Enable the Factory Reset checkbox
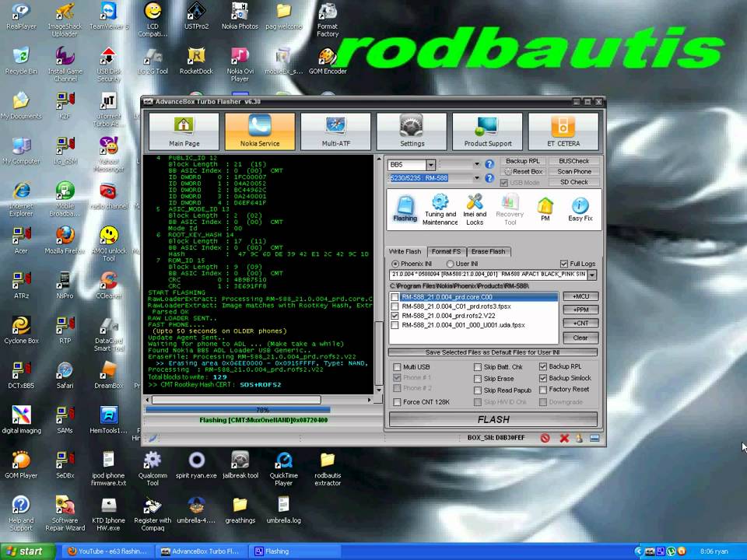 [x=543, y=390]
